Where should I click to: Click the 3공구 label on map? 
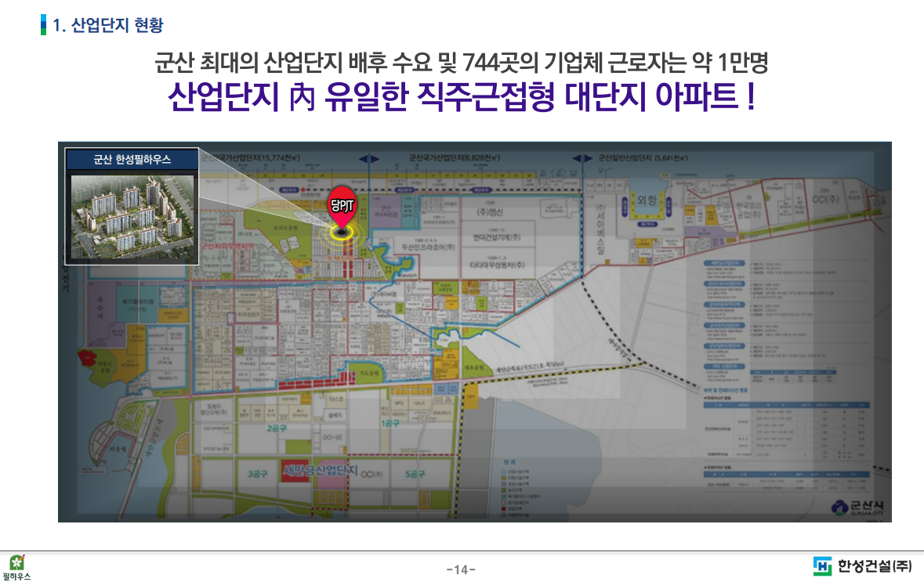point(258,474)
